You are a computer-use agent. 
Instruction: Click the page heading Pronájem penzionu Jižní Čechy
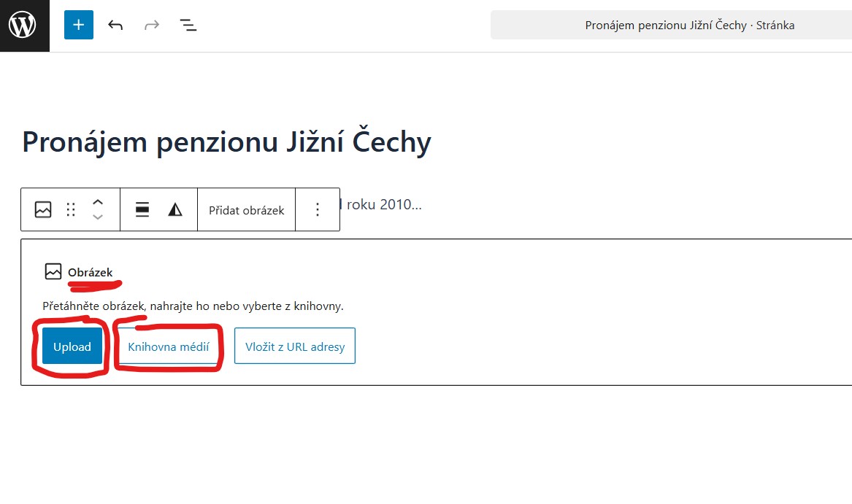point(226,141)
